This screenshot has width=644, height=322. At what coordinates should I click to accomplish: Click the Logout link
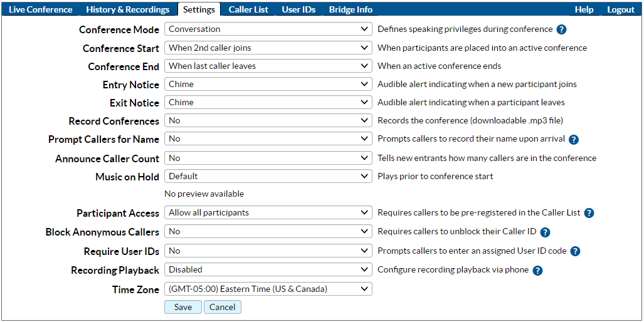tap(621, 9)
